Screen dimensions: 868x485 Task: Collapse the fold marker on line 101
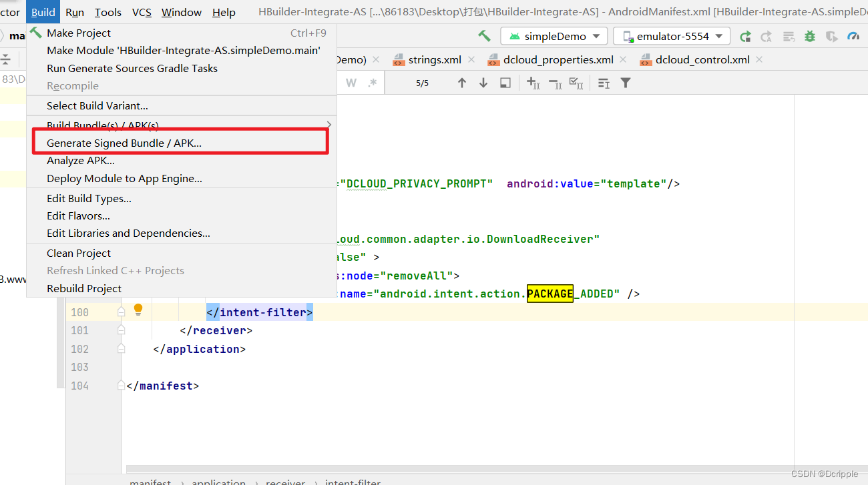[121, 330]
